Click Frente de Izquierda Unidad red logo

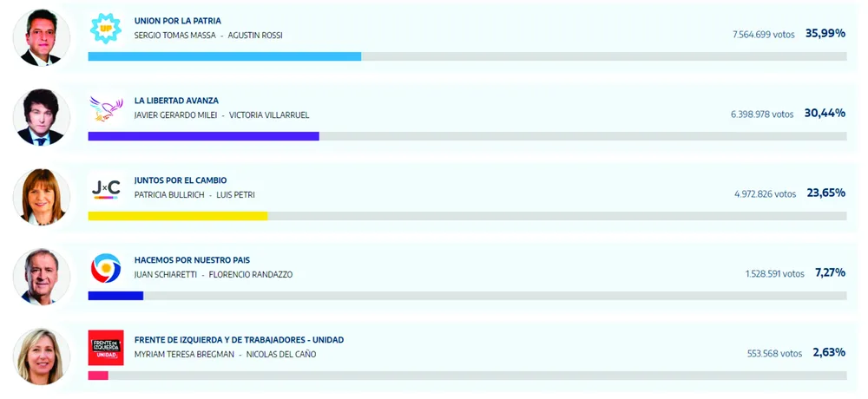pos(106,347)
